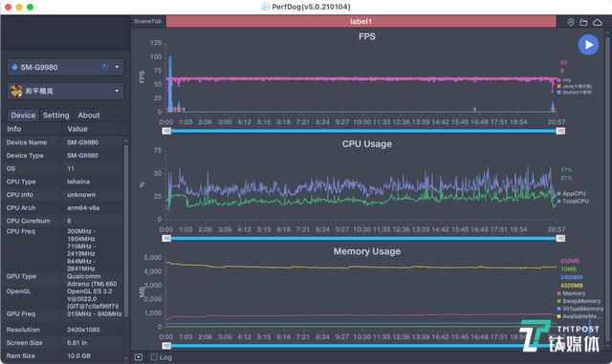The width and height of the screenshot is (612, 364).
Task: Toggle Stutter legend series in FPS chart
Action: click(575, 93)
